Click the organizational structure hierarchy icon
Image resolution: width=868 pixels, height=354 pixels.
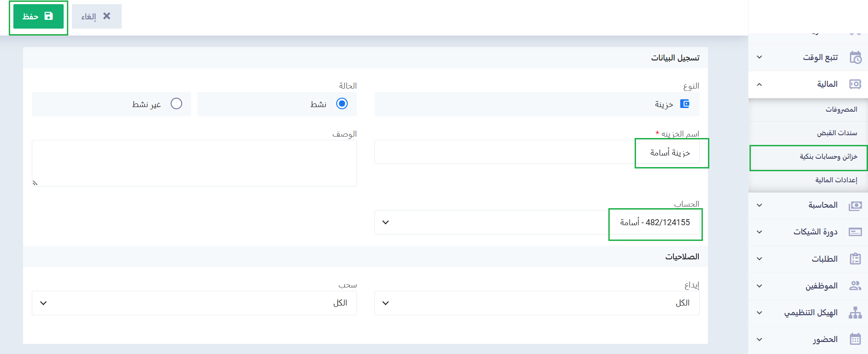(855, 312)
